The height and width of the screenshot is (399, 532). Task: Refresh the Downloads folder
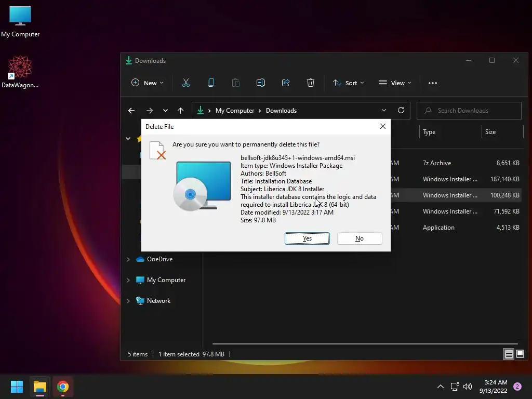(x=401, y=110)
